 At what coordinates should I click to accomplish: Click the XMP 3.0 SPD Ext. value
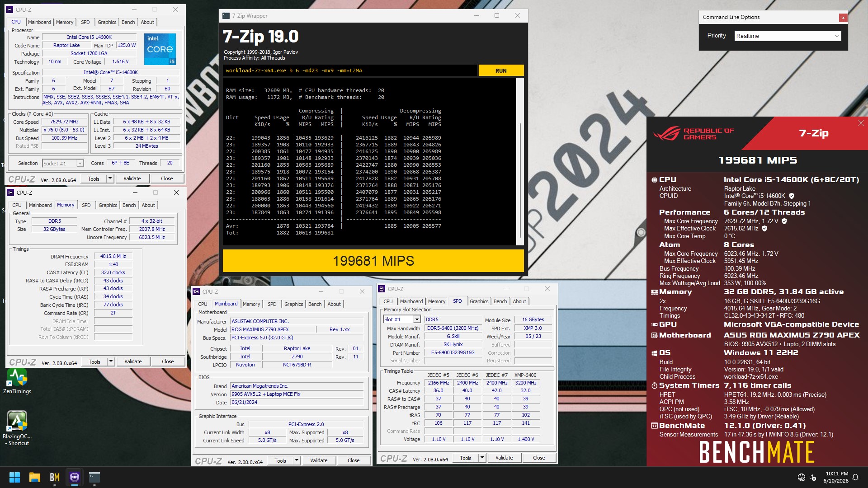point(533,328)
